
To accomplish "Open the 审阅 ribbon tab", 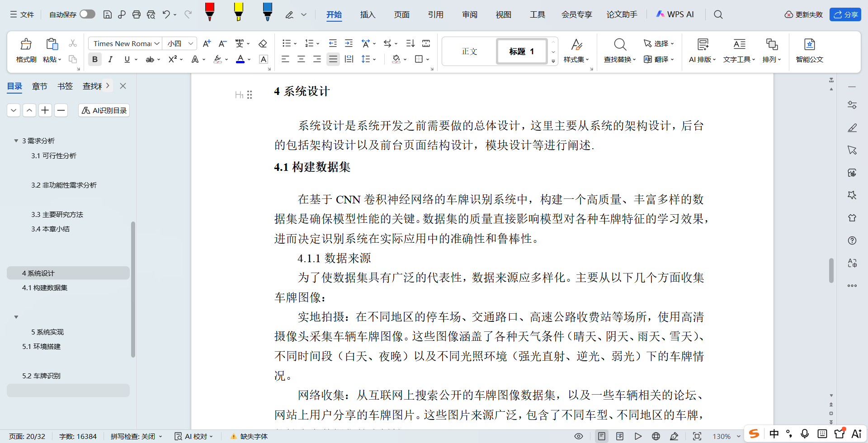I will point(470,14).
